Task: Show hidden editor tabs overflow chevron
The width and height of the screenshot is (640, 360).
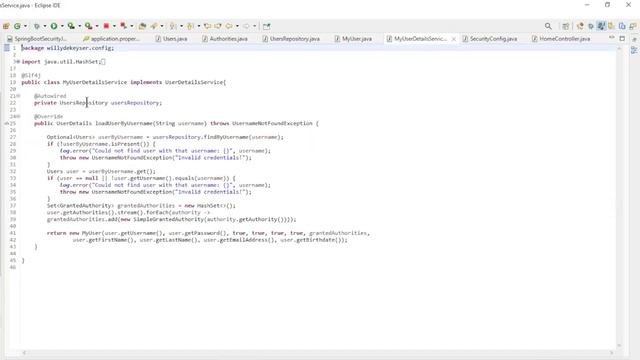Action: 612,37
